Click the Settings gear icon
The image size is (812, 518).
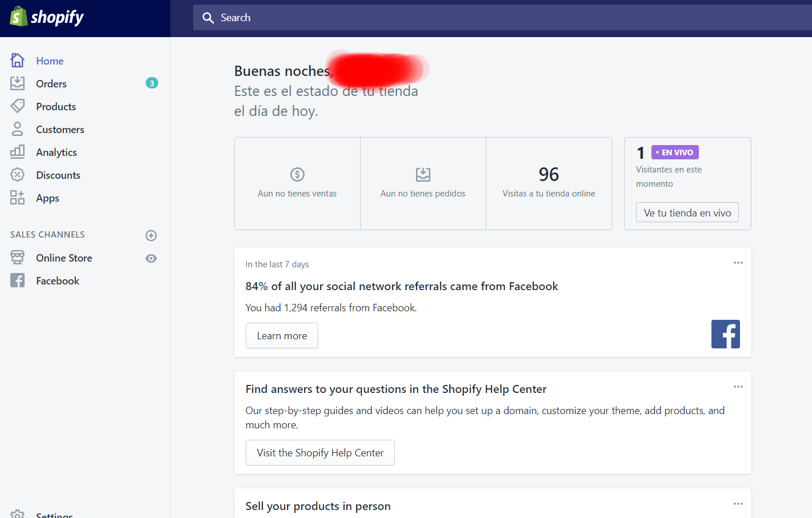[18, 514]
